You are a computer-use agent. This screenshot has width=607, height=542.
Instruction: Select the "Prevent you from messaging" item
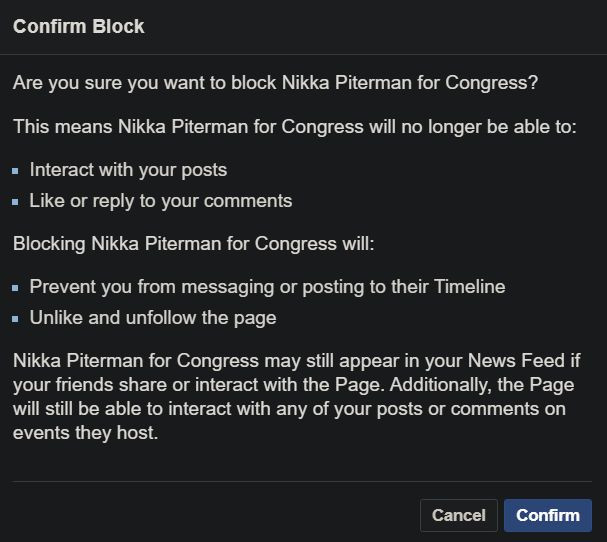[267, 287]
